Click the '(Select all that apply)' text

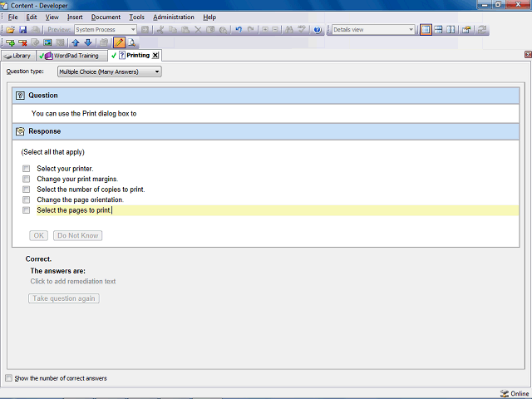click(52, 152)
